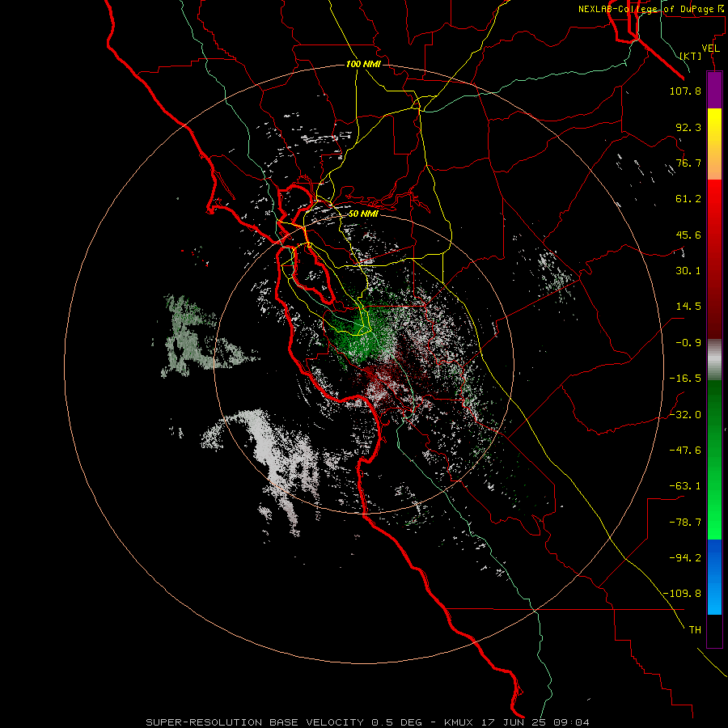The width and height of the screenshot is (728, 728).
Task: Click the -16.5 velocity scale value
Action: point(685,379)
